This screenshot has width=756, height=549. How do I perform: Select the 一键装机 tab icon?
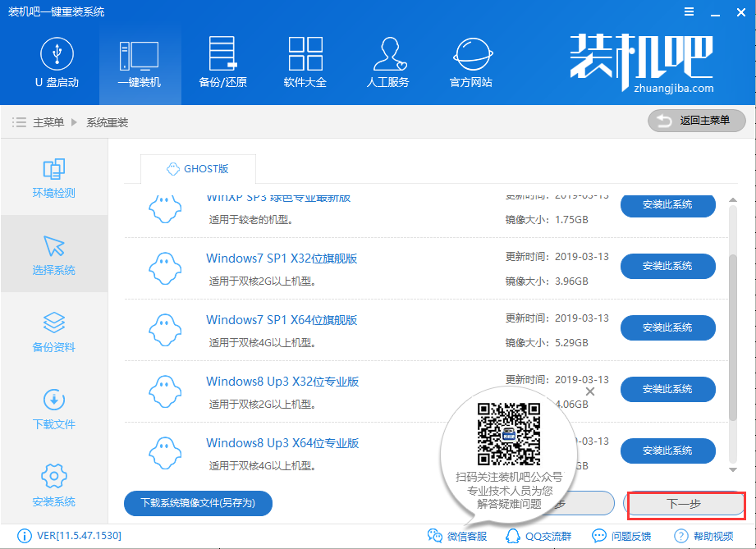[x=140, y=56]
